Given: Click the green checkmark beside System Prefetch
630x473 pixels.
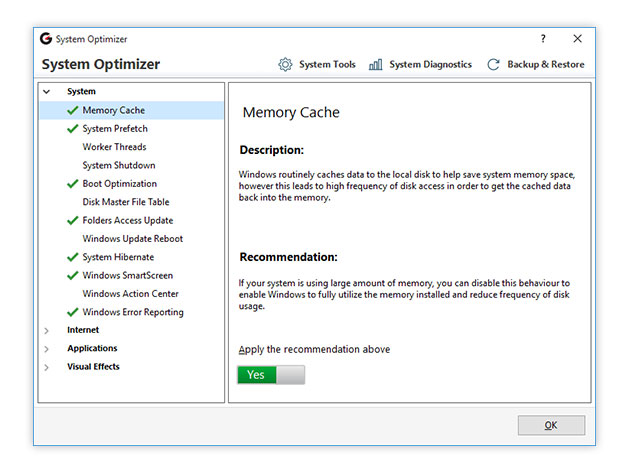Looking at the screenshot, I should pos(73,129).
